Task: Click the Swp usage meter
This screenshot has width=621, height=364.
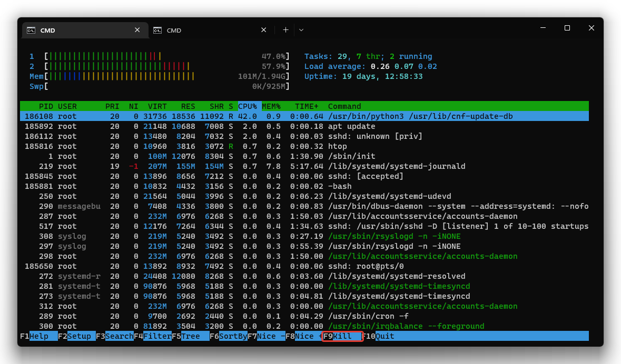Action: click(167, 86)
